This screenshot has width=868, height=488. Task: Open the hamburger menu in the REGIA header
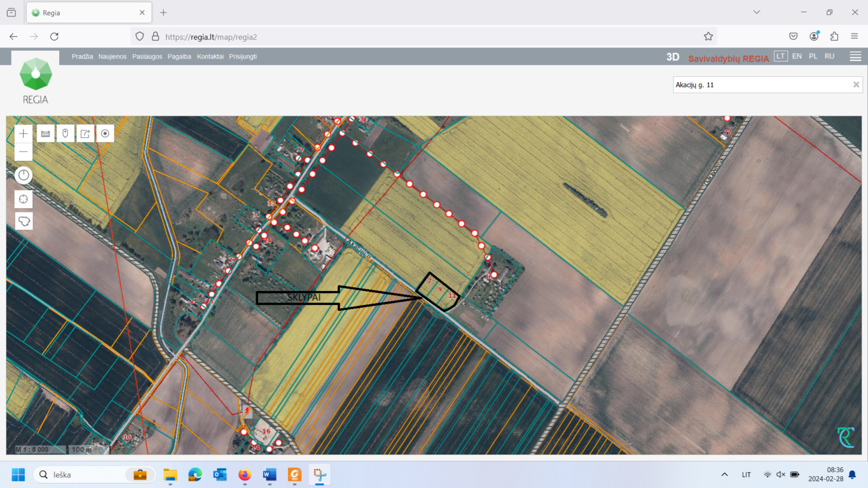[855, 57]
